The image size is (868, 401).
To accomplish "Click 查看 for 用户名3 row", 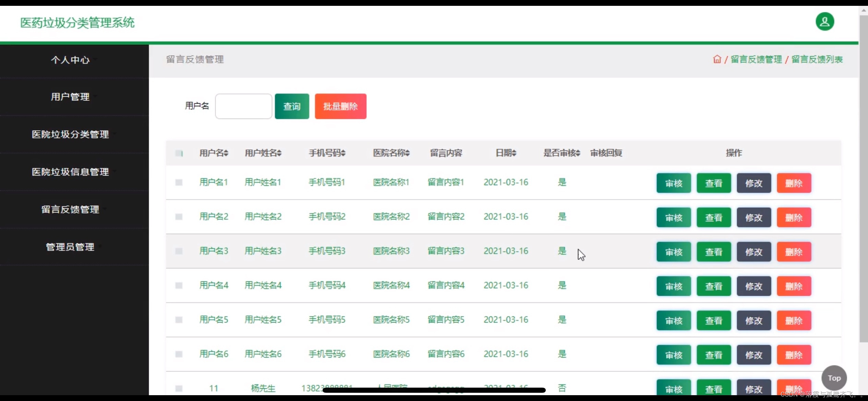I will click(714, 252).
